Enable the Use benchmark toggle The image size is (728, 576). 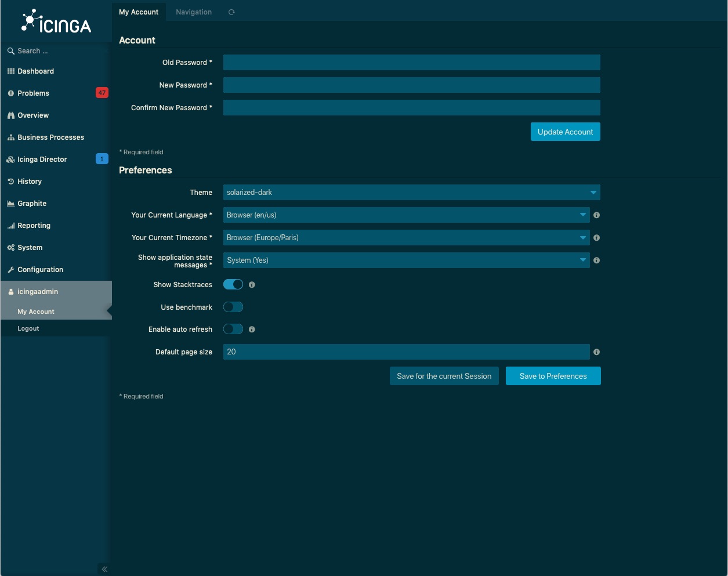233,307
